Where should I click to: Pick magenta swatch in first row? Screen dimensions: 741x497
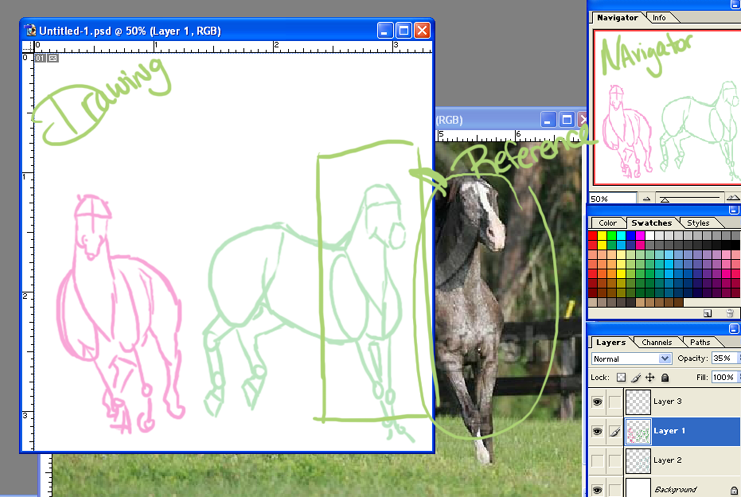pos(640,235)
